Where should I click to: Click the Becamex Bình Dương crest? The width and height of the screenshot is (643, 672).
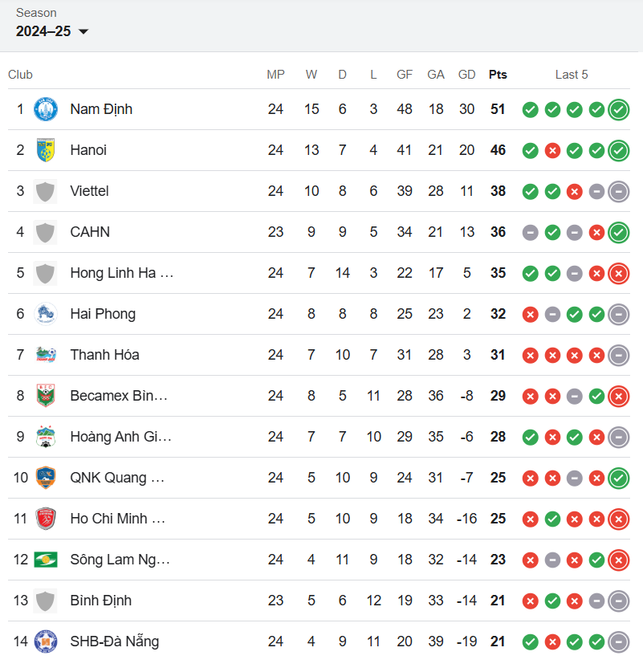(x=46, y=396)
